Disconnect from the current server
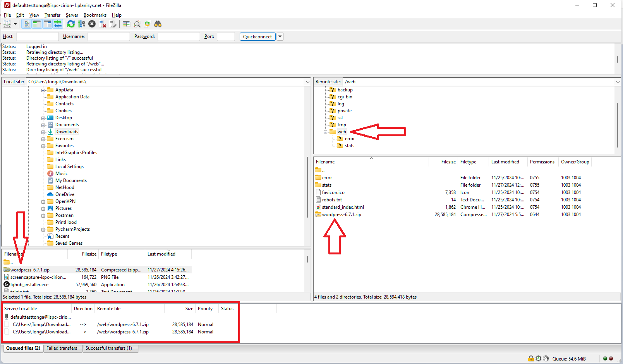 click(103, 24)
